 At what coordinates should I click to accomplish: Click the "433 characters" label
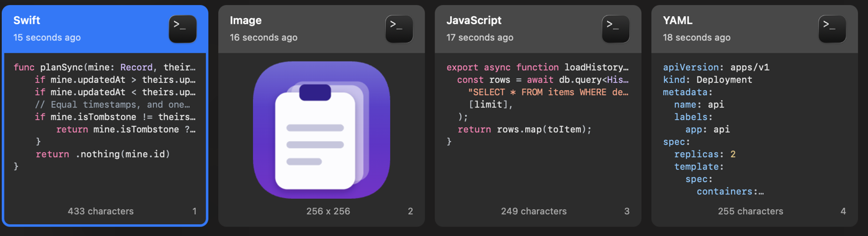click(x=100, y=211)
